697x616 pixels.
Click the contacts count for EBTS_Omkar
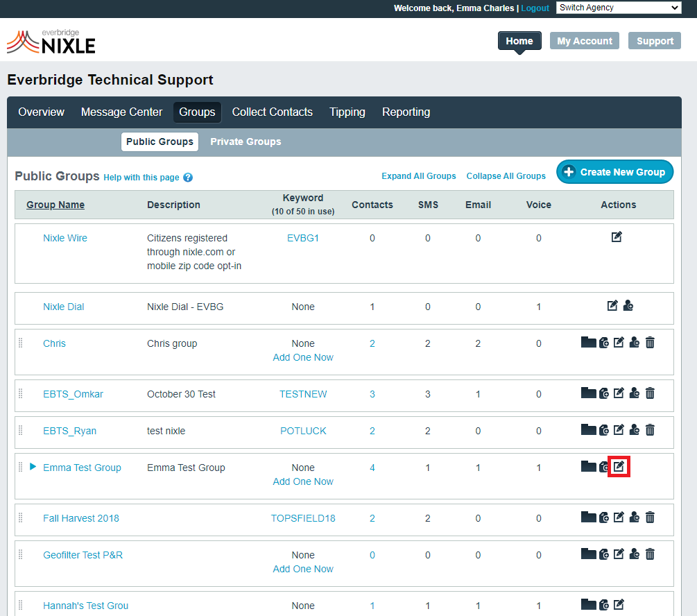pyautogui.click(x=372, y=394)
